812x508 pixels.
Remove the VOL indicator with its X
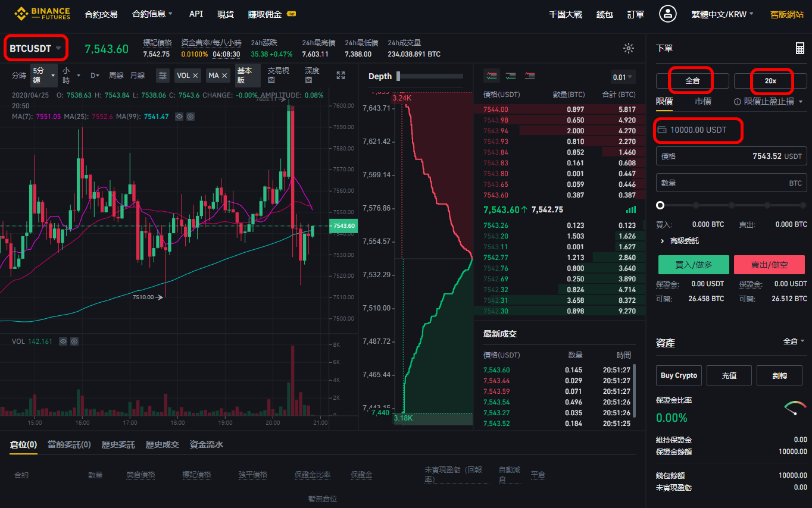(x=195, y=76)
